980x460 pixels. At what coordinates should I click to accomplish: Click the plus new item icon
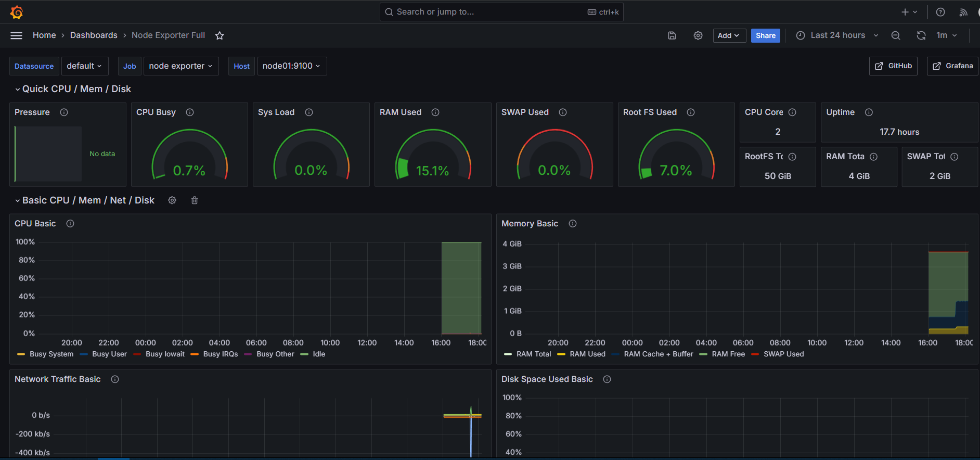click(909, 12)
